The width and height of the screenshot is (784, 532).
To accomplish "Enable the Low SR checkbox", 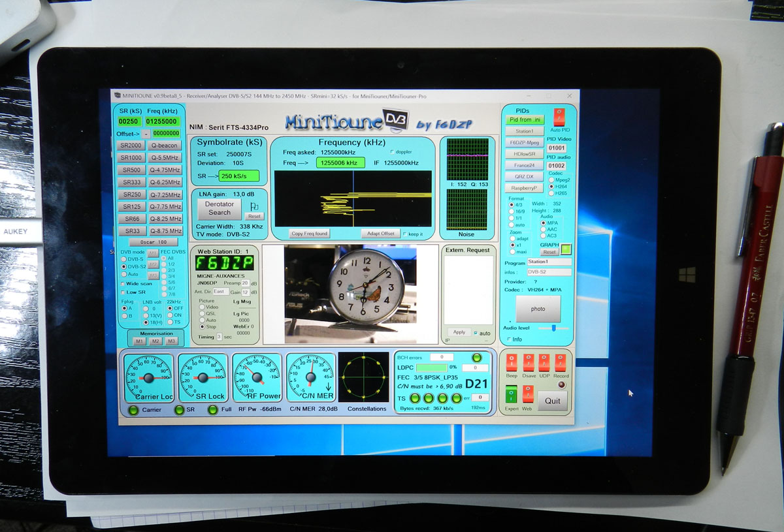I will pyautogui.click(x=124, y=292).
